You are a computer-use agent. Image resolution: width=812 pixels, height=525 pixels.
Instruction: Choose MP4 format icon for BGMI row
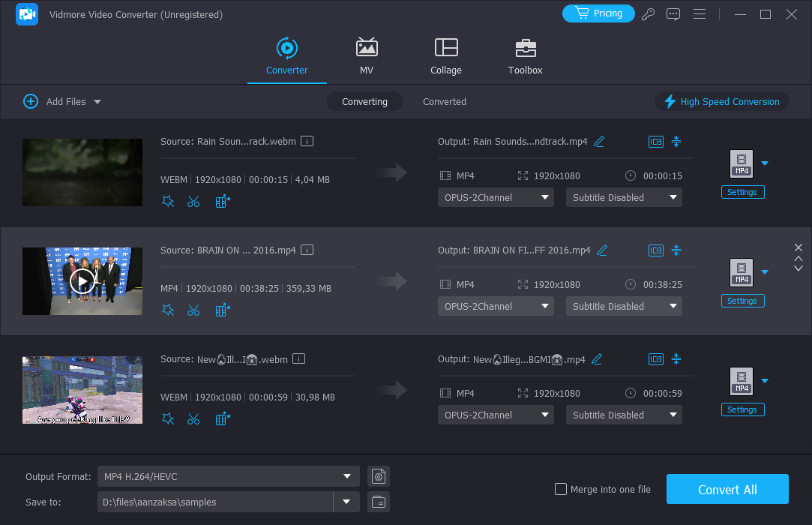pyautogui.click(x=742, y=382)
